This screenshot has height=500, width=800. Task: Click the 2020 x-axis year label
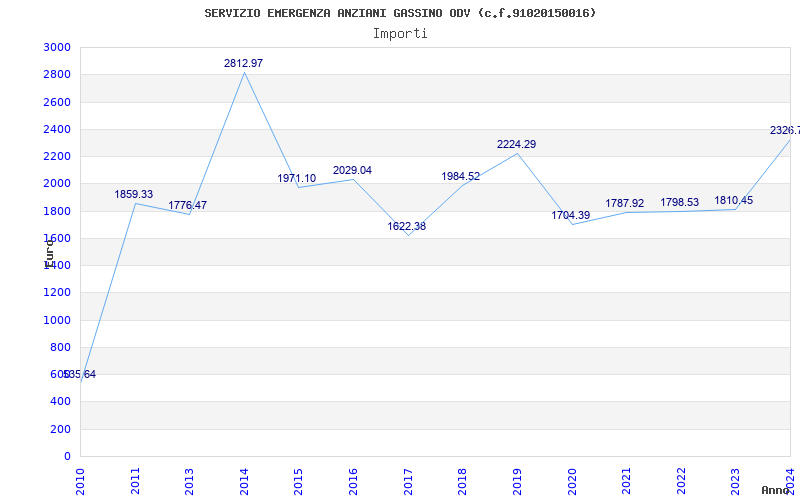click(571, 481)
